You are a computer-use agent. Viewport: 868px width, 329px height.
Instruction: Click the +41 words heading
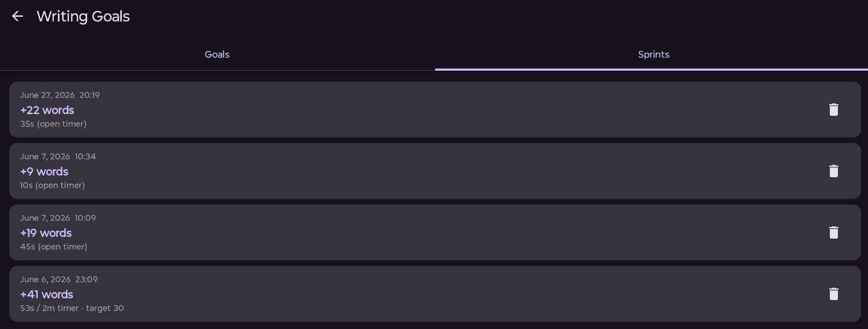pyautogui.click(x=46, y=294)
